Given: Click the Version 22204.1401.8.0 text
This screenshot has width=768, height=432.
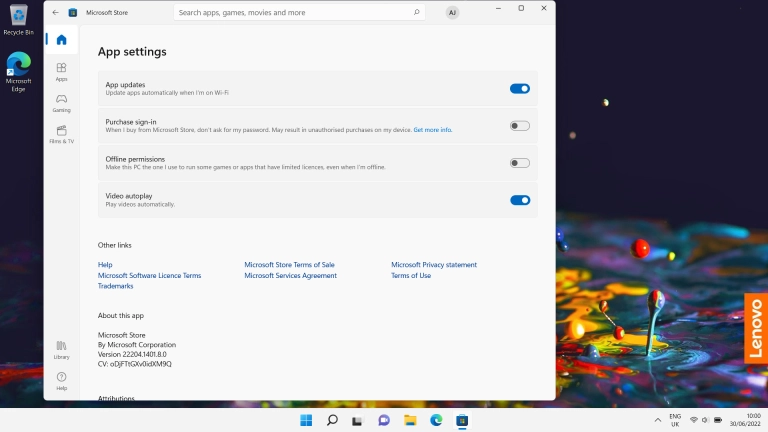Looking at the screenshot, I should [132, 354].
